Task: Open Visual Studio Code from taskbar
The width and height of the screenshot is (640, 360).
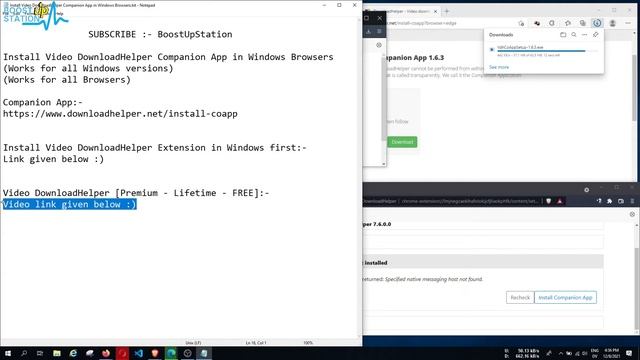Action: (138, 353)
